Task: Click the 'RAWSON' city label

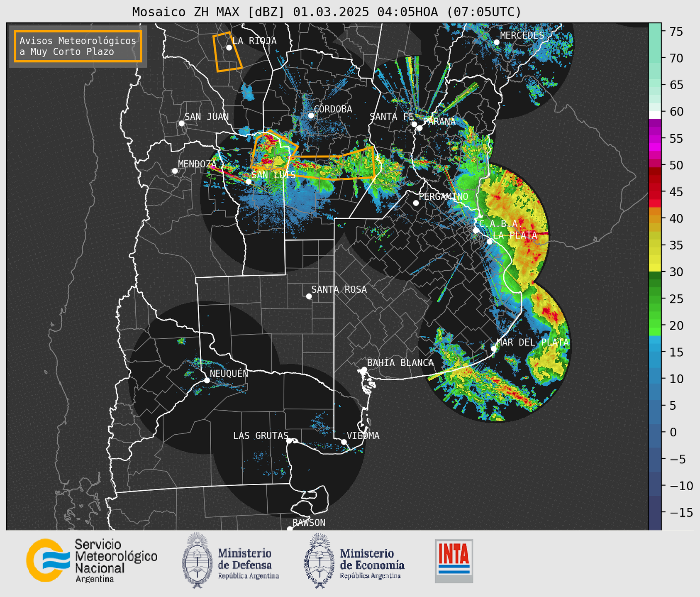Action: point(309,523)
